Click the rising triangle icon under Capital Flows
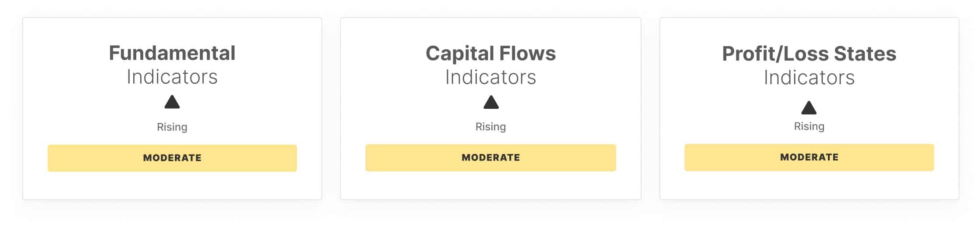Image resolution: width=980 pixels, height=226 pixels. click(491, 102)
